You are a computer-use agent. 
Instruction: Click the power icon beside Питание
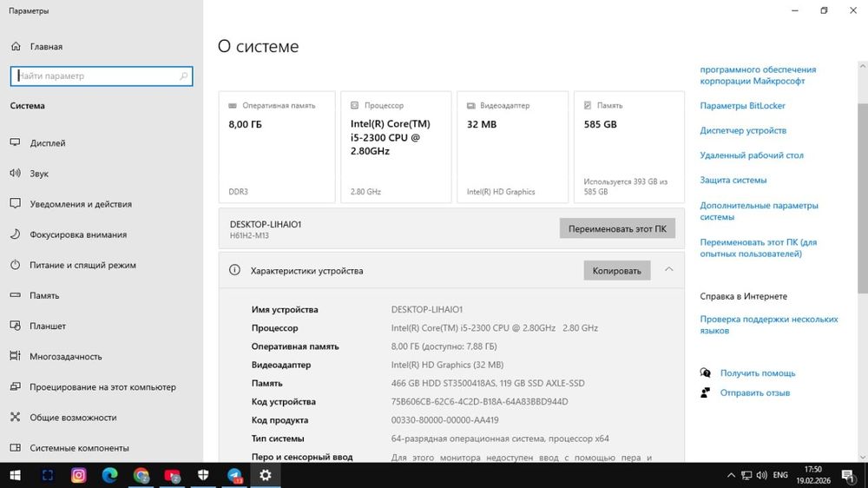click(15, 264)
